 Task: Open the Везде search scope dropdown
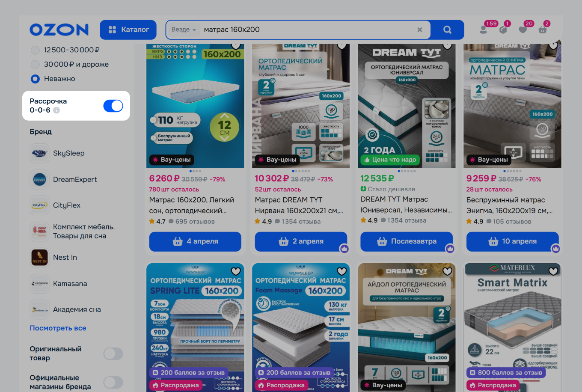coord(184,30)
